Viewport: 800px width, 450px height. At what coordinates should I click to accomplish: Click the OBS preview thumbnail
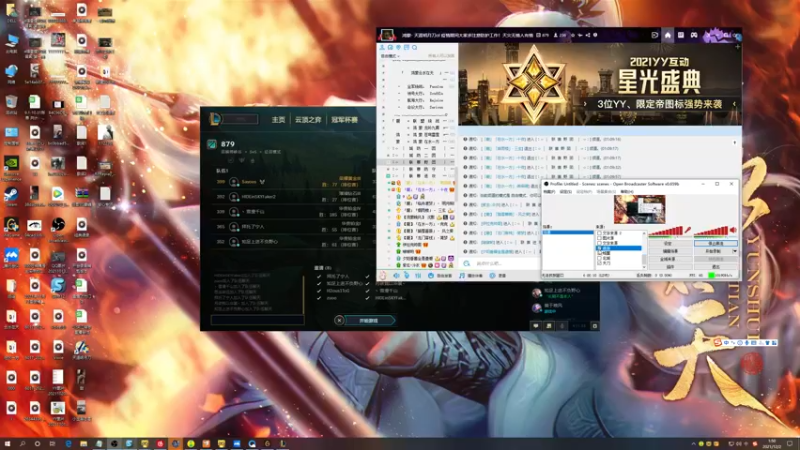pos(640,209)
